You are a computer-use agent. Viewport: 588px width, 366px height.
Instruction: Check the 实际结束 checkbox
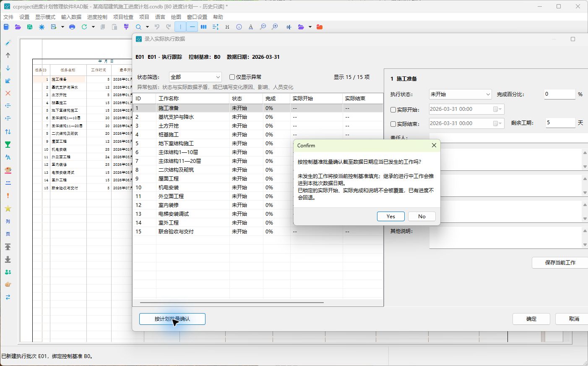pyautogui.click(x=393, y=124)
